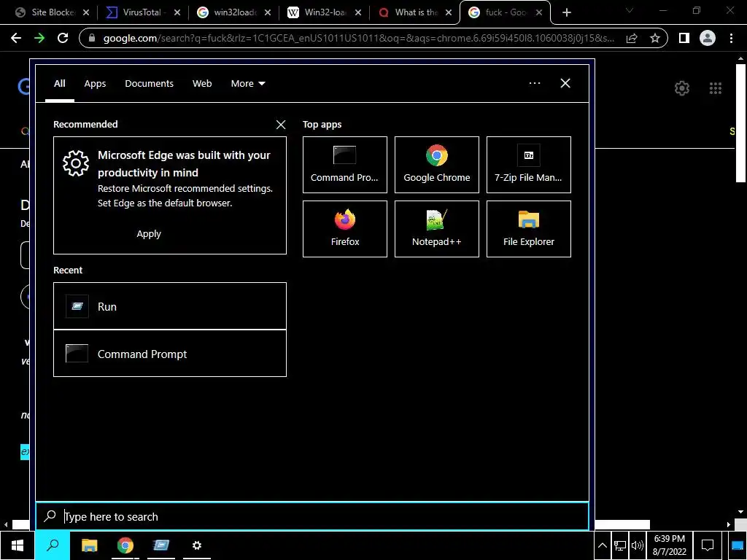Dismiss the Recommended section
The height and width of the screenshot is (560, 747).
[281, 125]
